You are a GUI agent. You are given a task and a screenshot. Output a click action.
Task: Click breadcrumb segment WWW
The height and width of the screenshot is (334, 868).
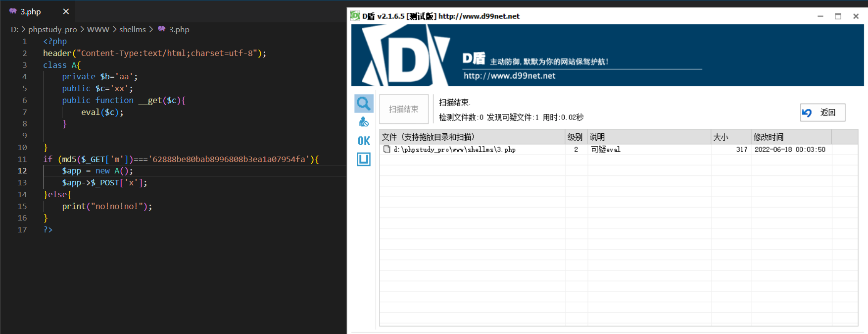(98, 29)
